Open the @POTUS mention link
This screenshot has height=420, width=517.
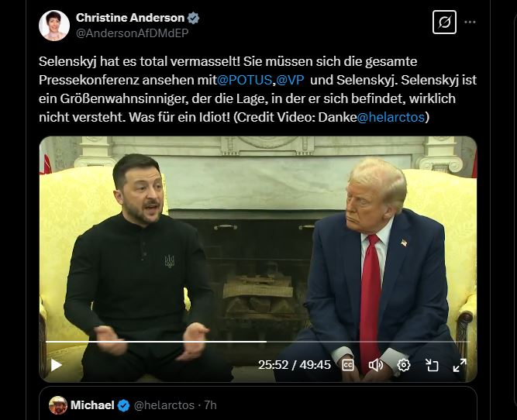coord(244,80)
